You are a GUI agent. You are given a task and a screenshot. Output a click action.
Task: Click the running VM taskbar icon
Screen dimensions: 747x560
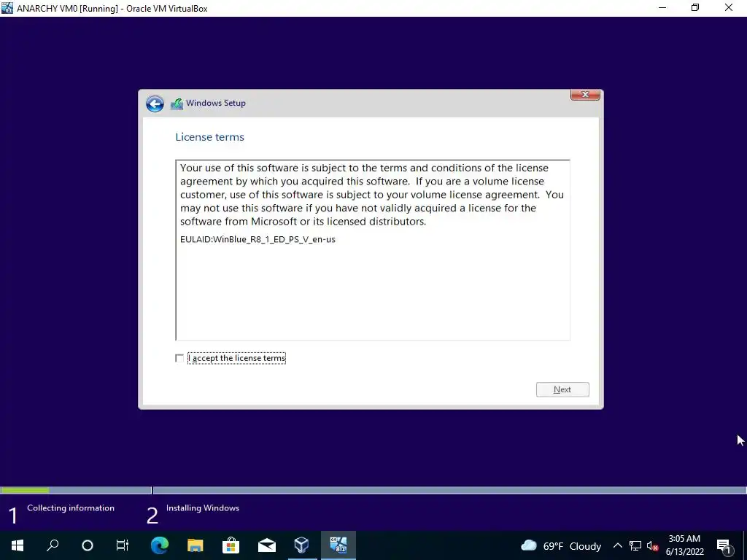[338, 545]
